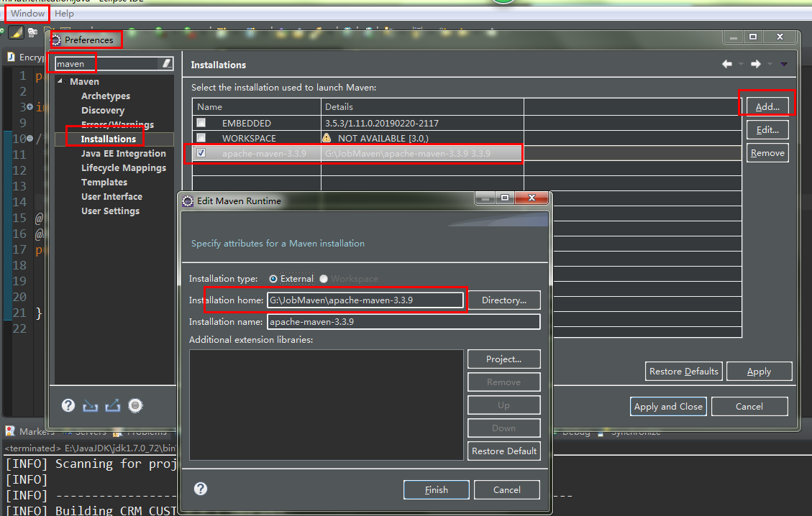812x516 pixels.
Task: Click the additional extension libraries list
Action: coord(327,405)
